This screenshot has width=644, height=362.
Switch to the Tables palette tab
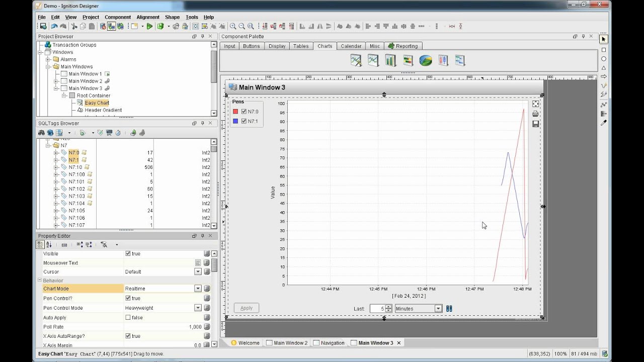[301, 46]
